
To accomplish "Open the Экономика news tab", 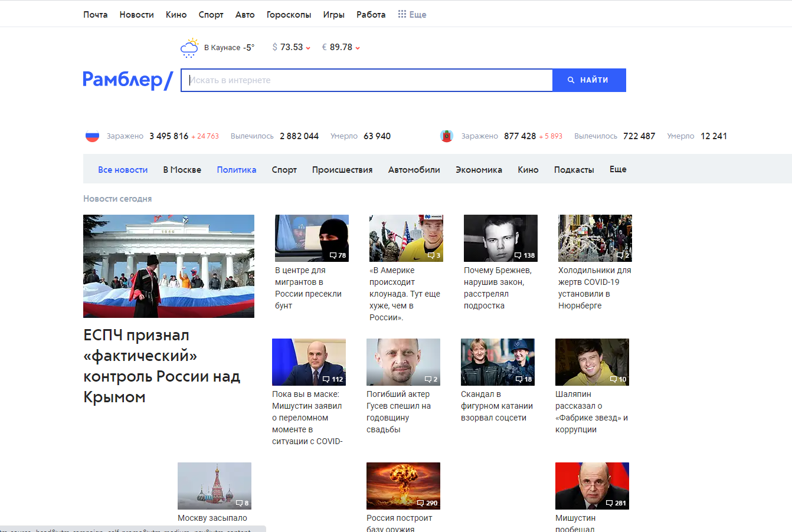I will 479,170.
